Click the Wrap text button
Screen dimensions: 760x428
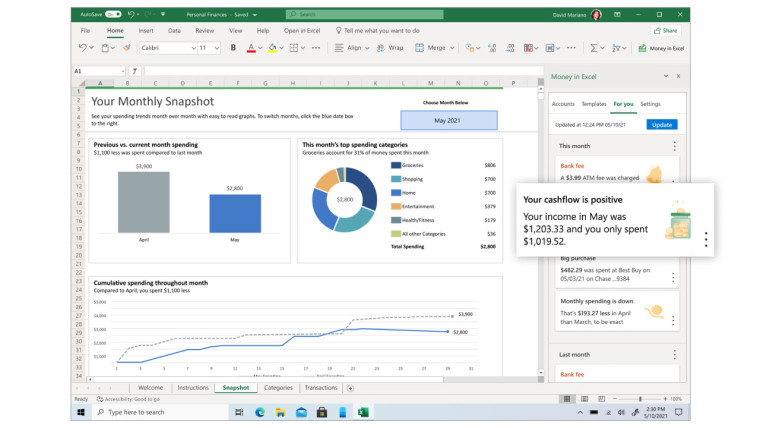[390, 48]
